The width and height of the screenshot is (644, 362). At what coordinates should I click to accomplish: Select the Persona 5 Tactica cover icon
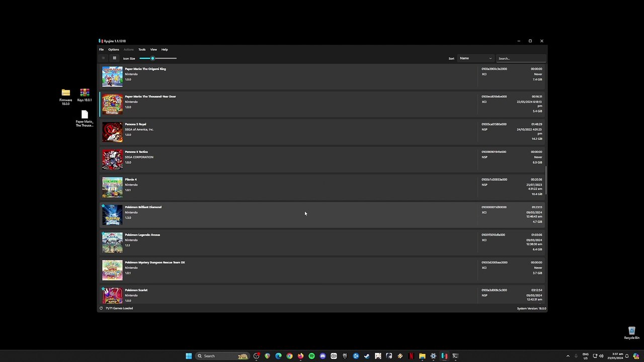112,159
